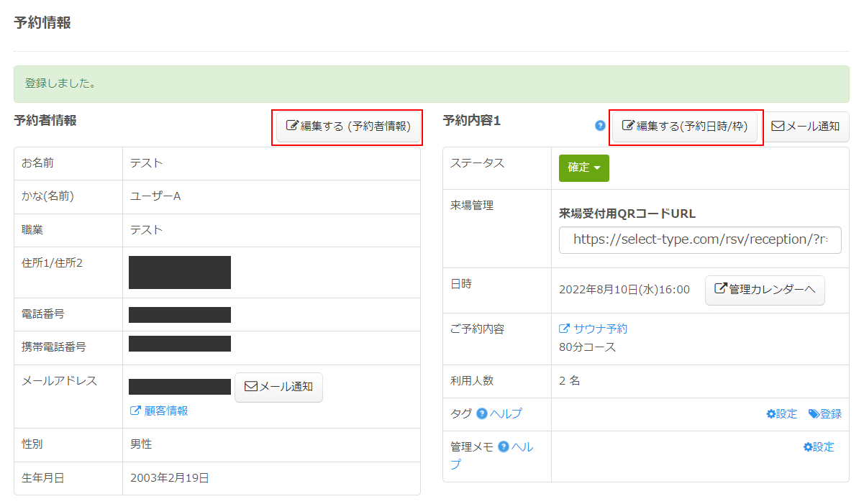Screen dimensions: 864x504
Task: Click blue help icon beside 編集する(予約日時/枠)
Action: (x=600, y=126)
